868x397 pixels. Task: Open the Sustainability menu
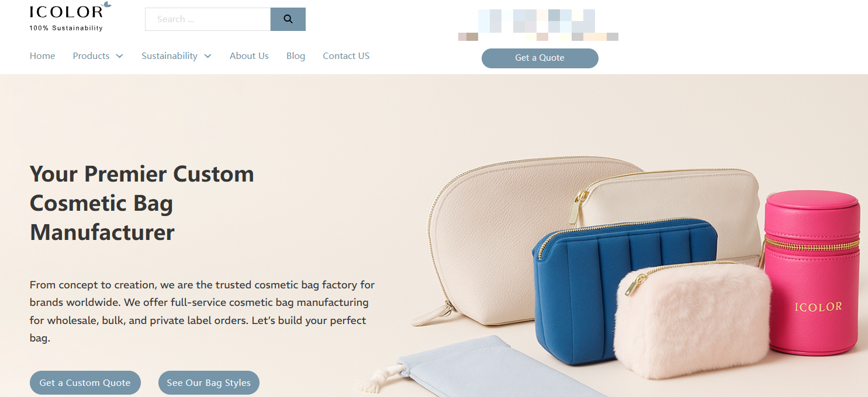pos(170,56)
